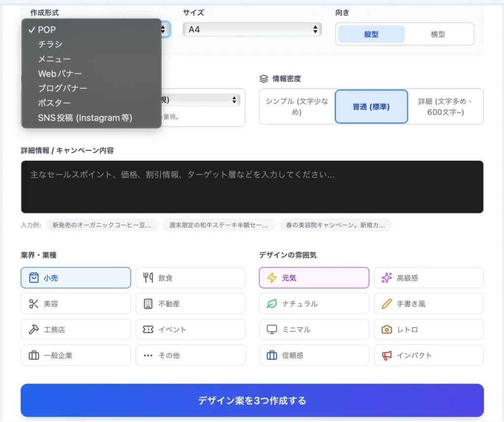Screen dimensions: 504x422
Task: Click the scissors 美容 icon
Action: pyautogui.click(x=34, y=304)
